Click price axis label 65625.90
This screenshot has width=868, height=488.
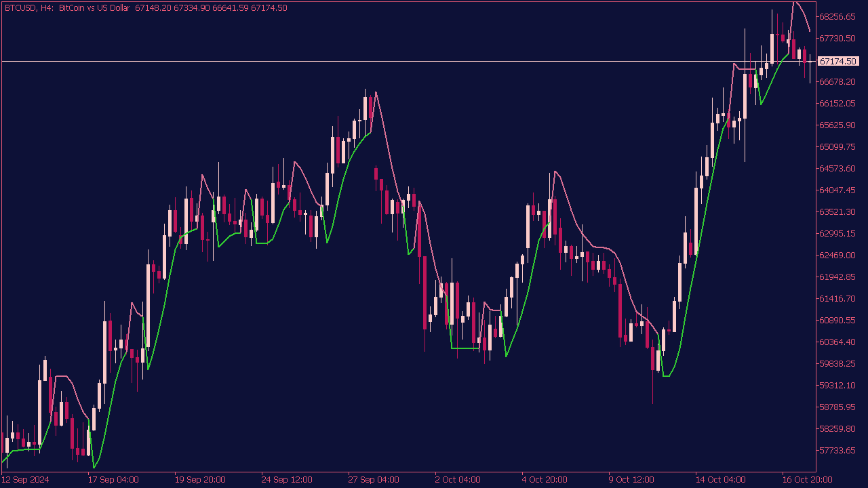click(837, 125)
